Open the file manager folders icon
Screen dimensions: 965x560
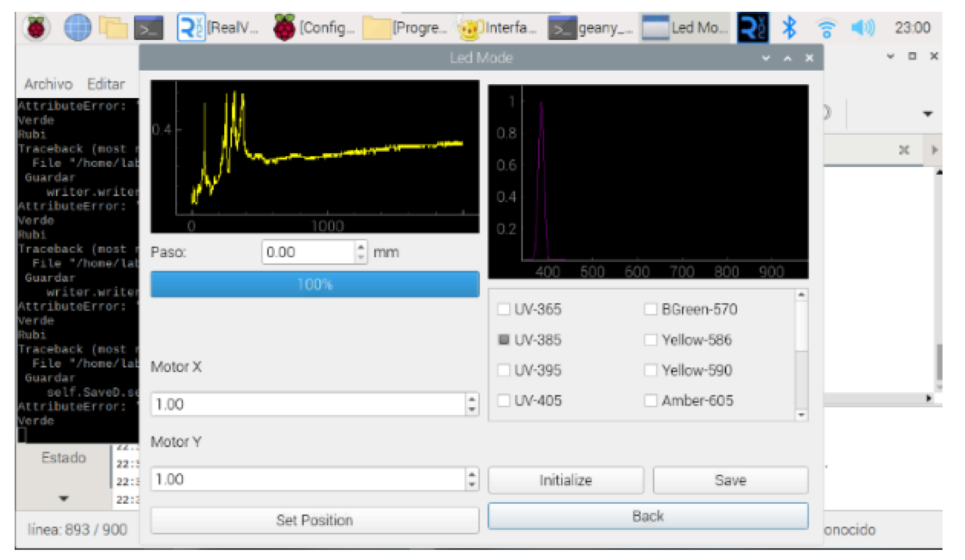click(113, 28)
